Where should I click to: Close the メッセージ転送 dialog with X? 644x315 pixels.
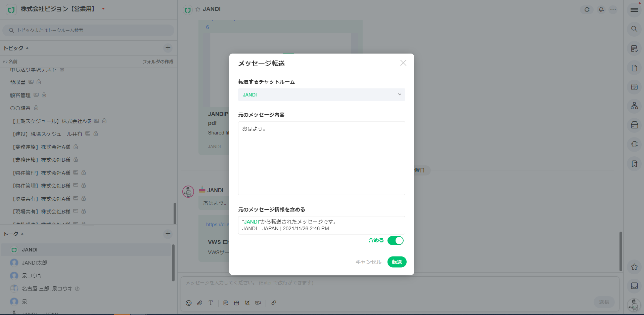point(403,63)
